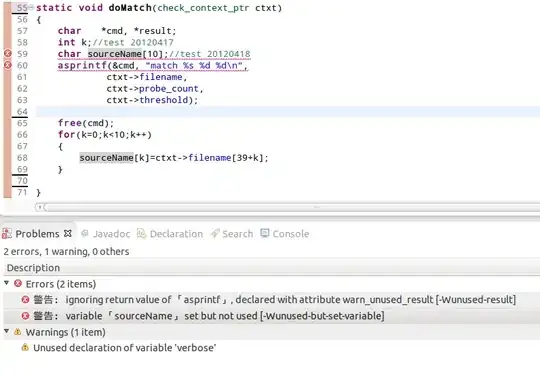Switch to the Declaration tab
The image size is (540, 375).
click(x=176, y=234)
